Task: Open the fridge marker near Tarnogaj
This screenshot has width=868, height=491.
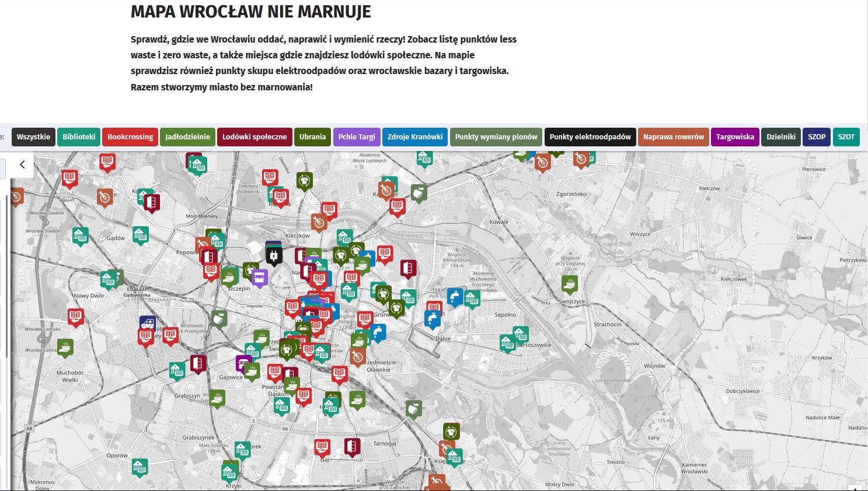Action: [352, 447]
